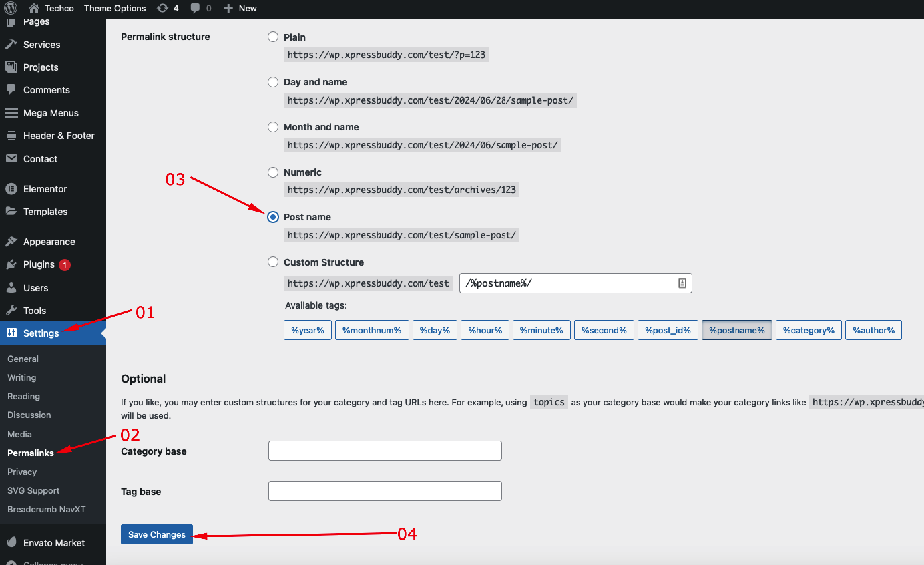The width and height of the screenshot is (924, 565).
Task: Select the Numeric permalink option
Action: click(273, 172)
